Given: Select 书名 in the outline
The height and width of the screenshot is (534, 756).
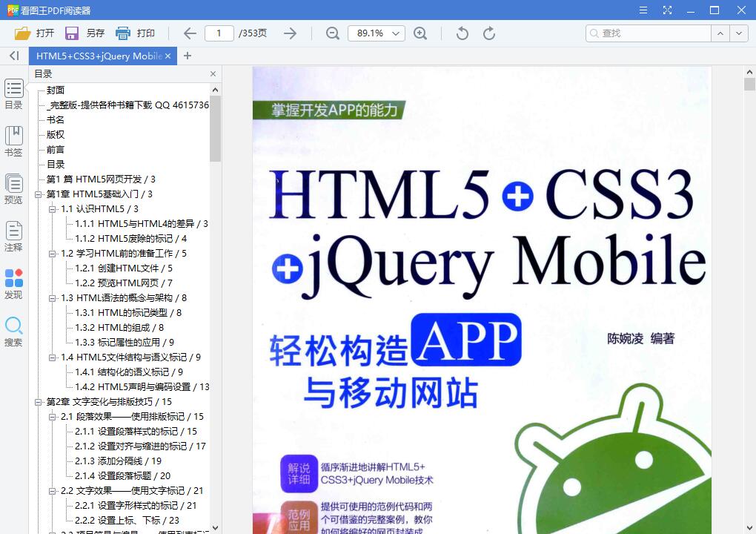Looking at the screenshot, I should (56, 119).
